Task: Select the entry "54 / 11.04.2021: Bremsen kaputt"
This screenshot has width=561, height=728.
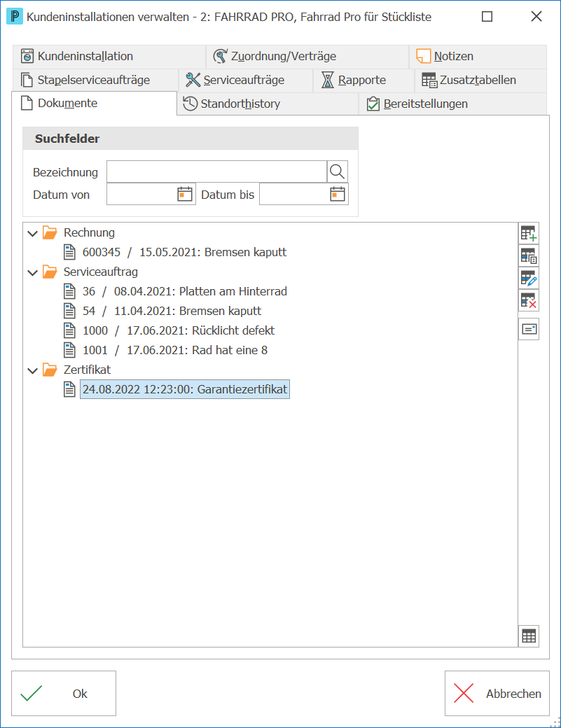Action: 172,311
